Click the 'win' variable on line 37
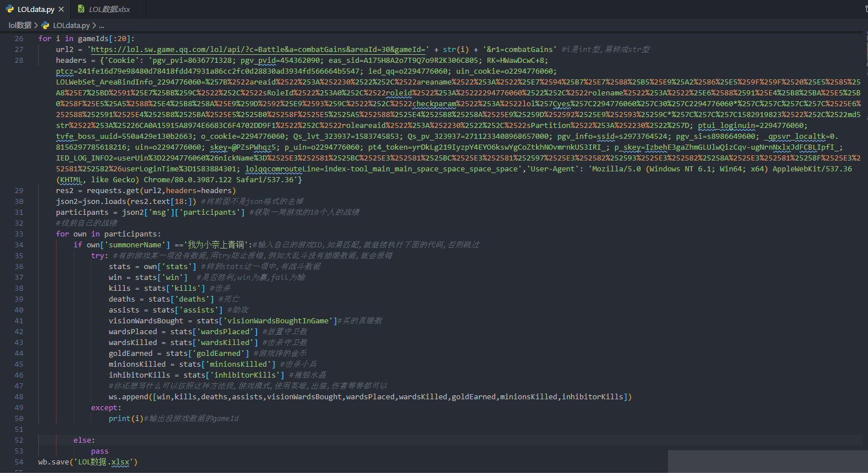Viewport: 868px width, 473px height. tap(115, 277)
